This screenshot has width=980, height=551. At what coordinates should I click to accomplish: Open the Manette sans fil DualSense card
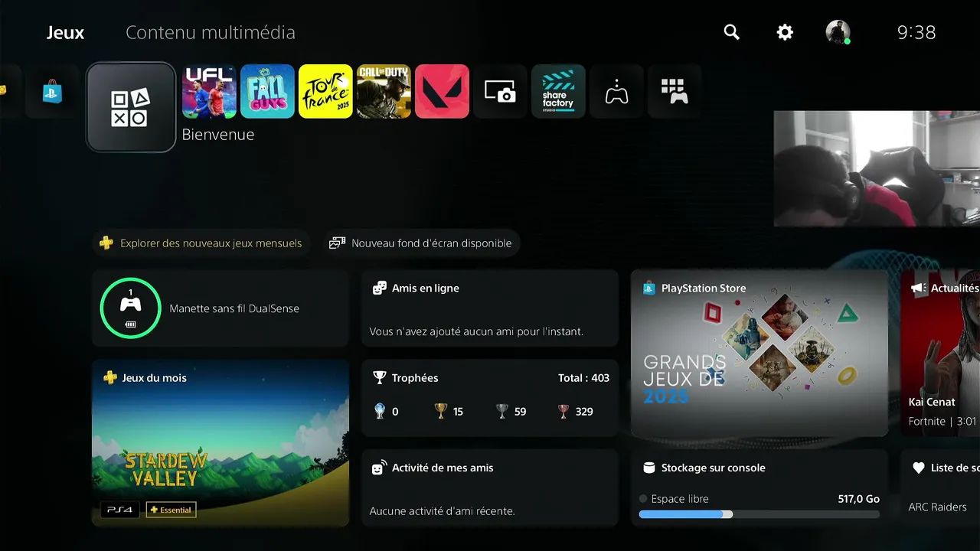220,308
